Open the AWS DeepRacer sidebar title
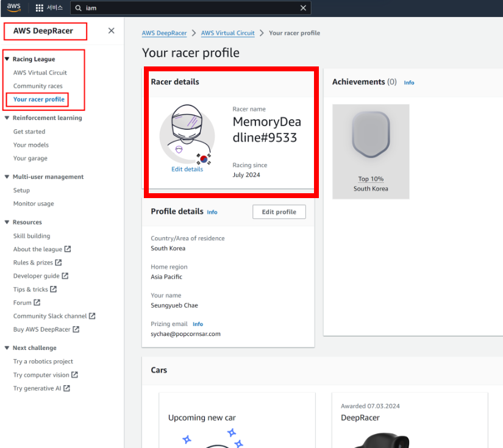This screenshot has width=503, height=448. (x=43, y=31)
